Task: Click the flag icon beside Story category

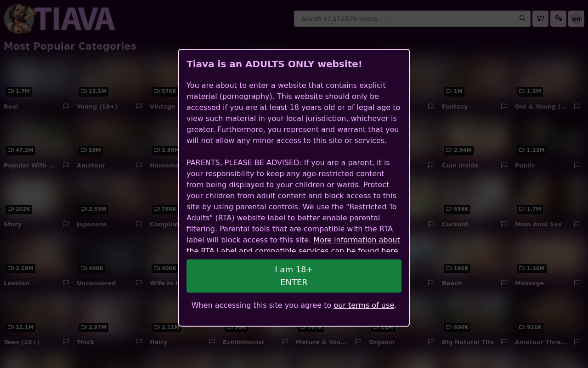Action: tap(66, 224)
